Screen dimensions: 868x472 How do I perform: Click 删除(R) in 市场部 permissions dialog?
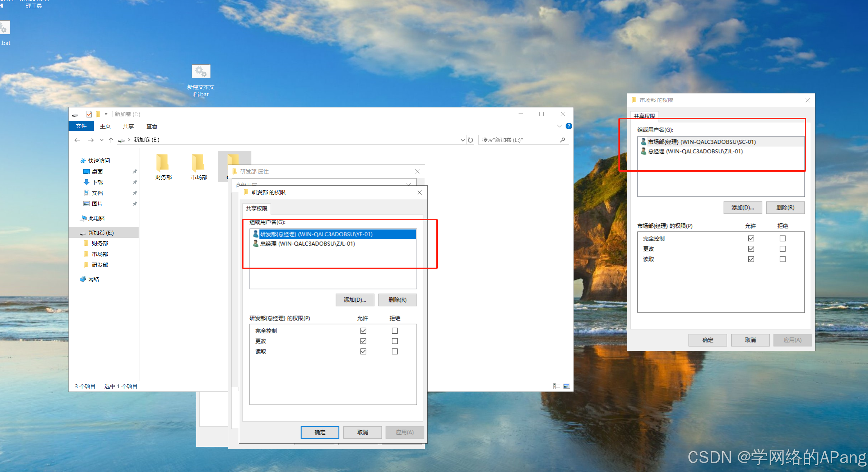click(785, 208)
